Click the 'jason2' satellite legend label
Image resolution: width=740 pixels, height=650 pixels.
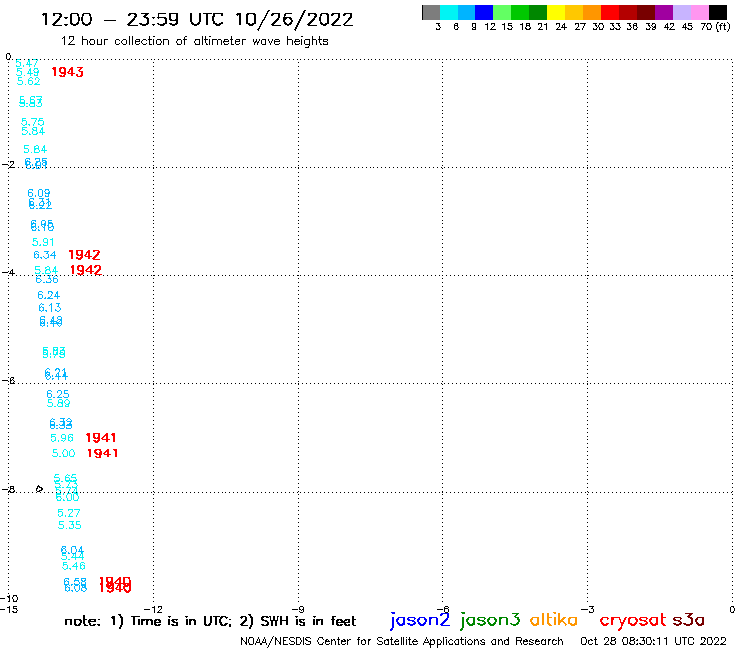pos(420,620)
